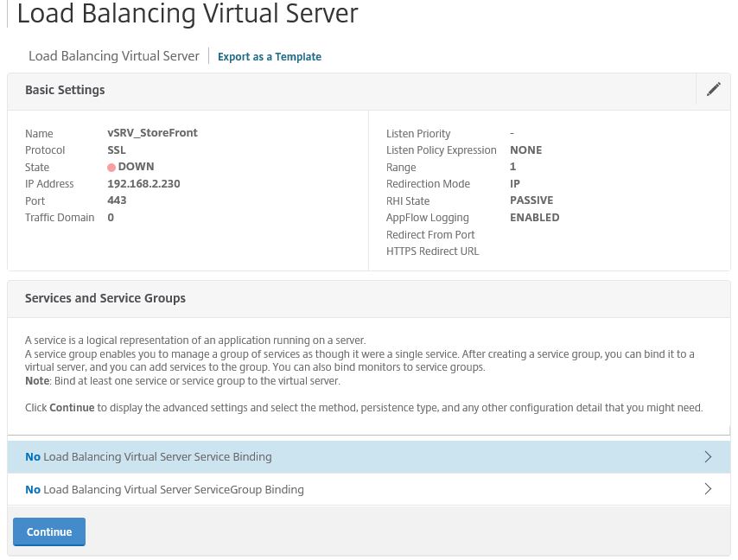Click the Listen Policy Expression NONE value

(x=525, y=150)
